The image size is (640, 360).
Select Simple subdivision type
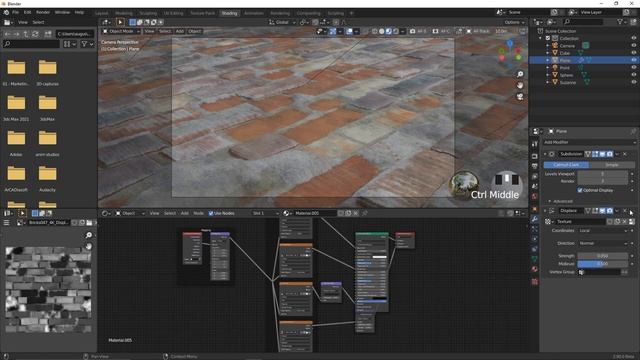point(612,164)
